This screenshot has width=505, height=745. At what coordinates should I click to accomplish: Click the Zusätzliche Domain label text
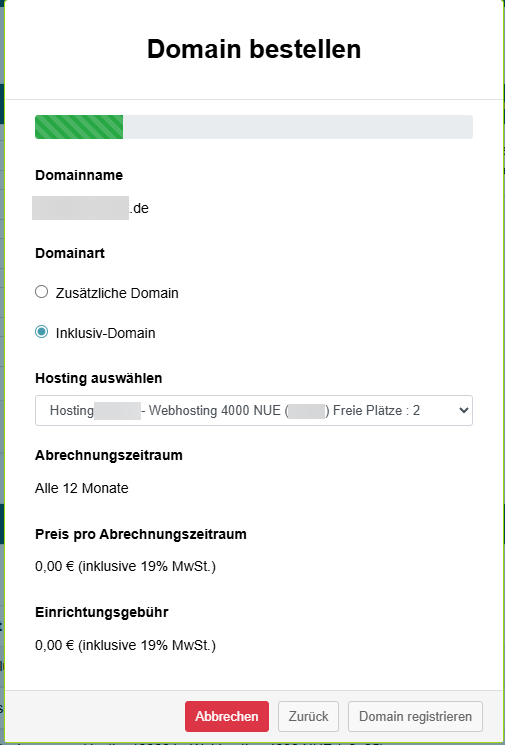click(x=117, y=293)
